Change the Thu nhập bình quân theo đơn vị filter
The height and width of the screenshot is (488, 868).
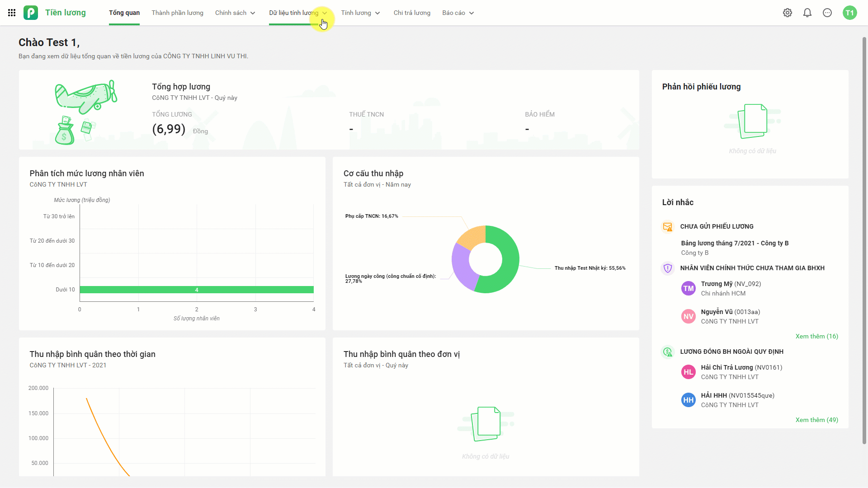[x=376, y=365]
